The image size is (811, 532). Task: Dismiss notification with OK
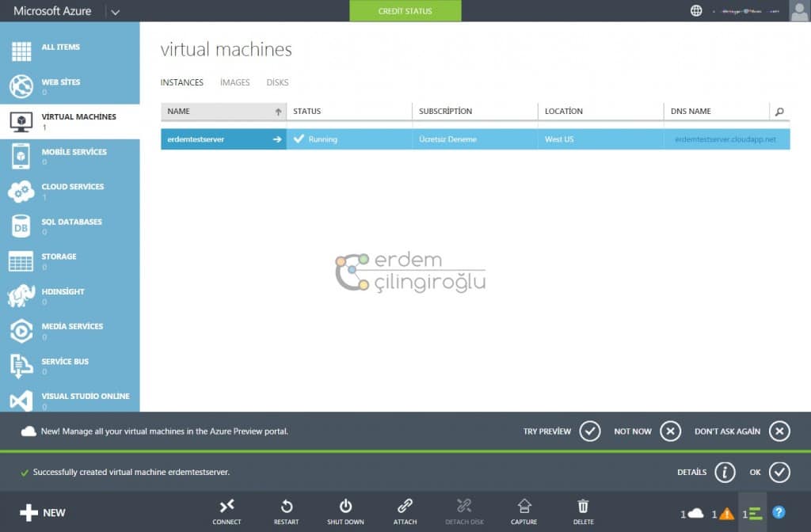(x=779, y=472)
